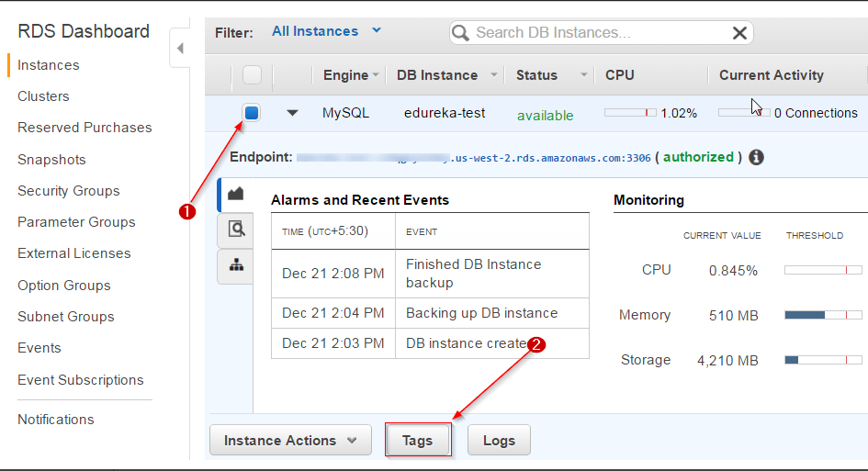Screen dimensions: 868x471
Task: Open the hierarchy diagram tab icon
Action: point(236,265)
